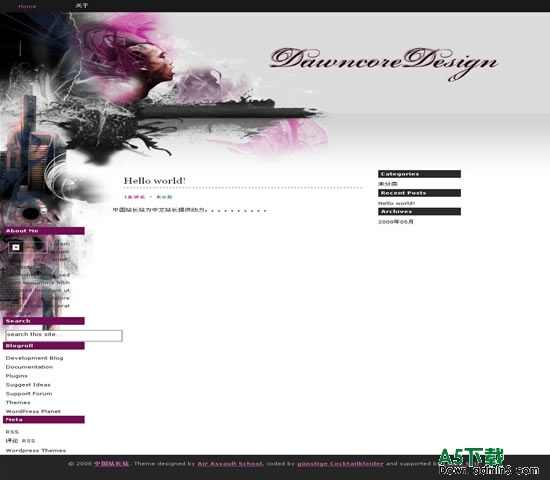Open Themes blogroll link
The height and width of the screenshot is (480, 550).
tap(18, 402)
